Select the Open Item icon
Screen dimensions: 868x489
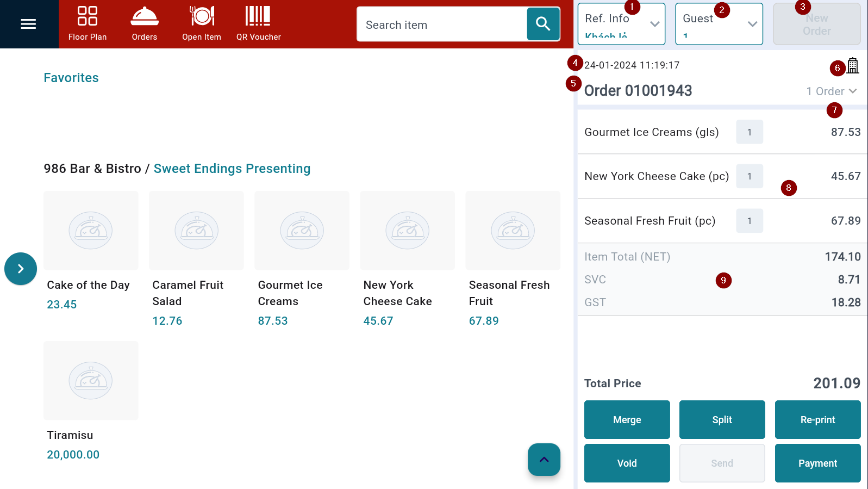202,24
